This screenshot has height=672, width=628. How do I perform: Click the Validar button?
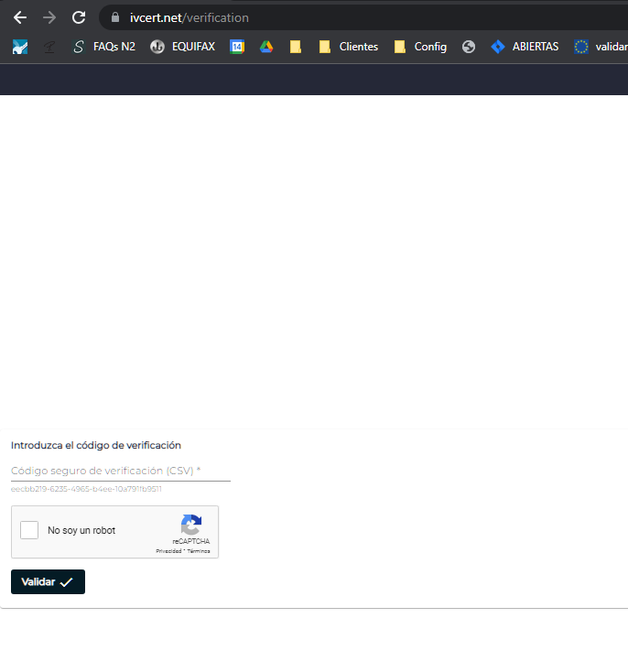(x=48, y=581)
